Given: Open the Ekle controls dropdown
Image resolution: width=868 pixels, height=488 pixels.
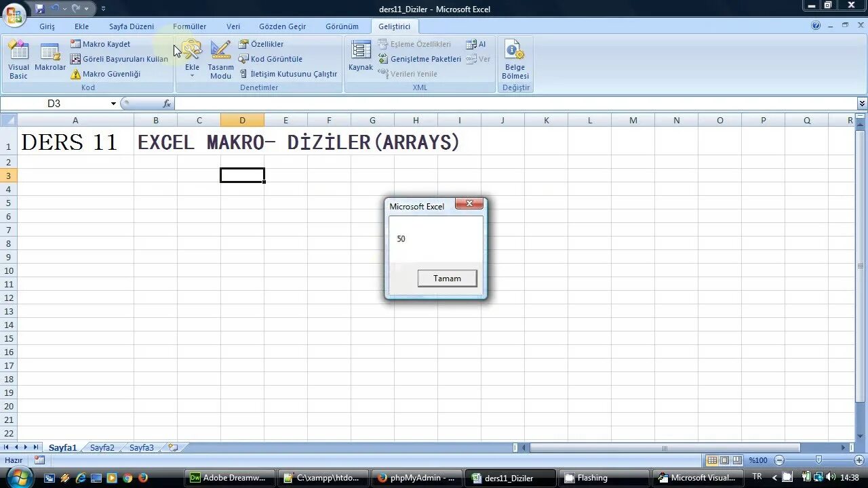Looking at the screenshot, I should coord(192,60).
